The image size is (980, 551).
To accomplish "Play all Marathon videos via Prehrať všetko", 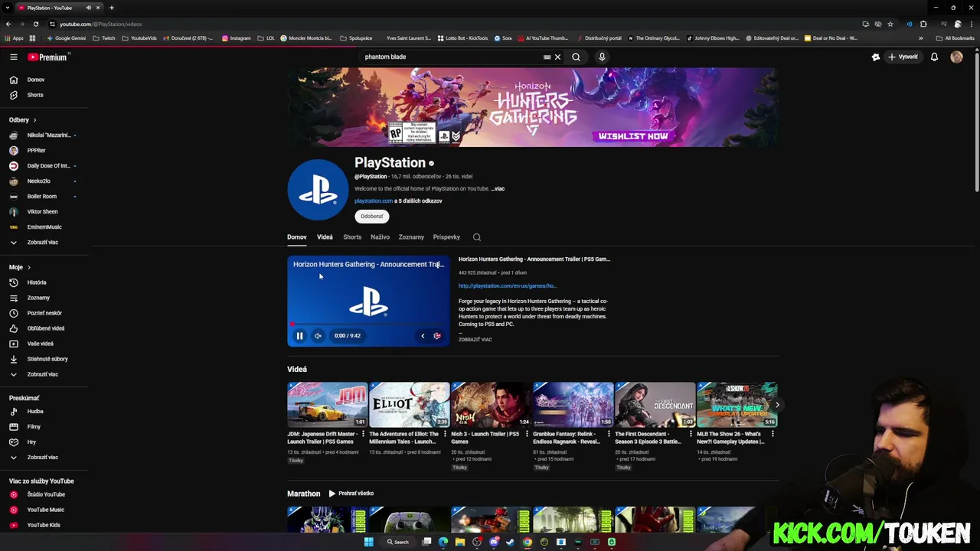I will pos(351,494).
